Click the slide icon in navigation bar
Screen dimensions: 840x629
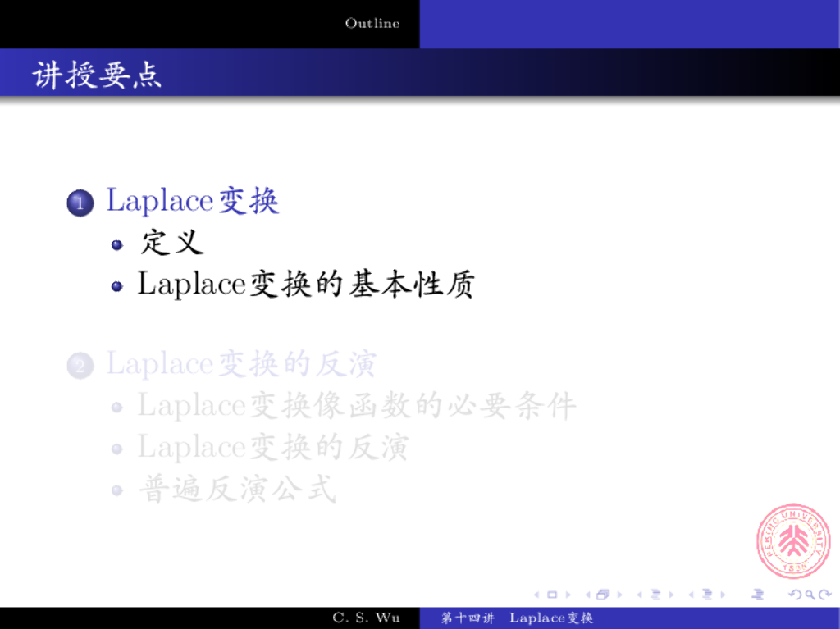552,595
